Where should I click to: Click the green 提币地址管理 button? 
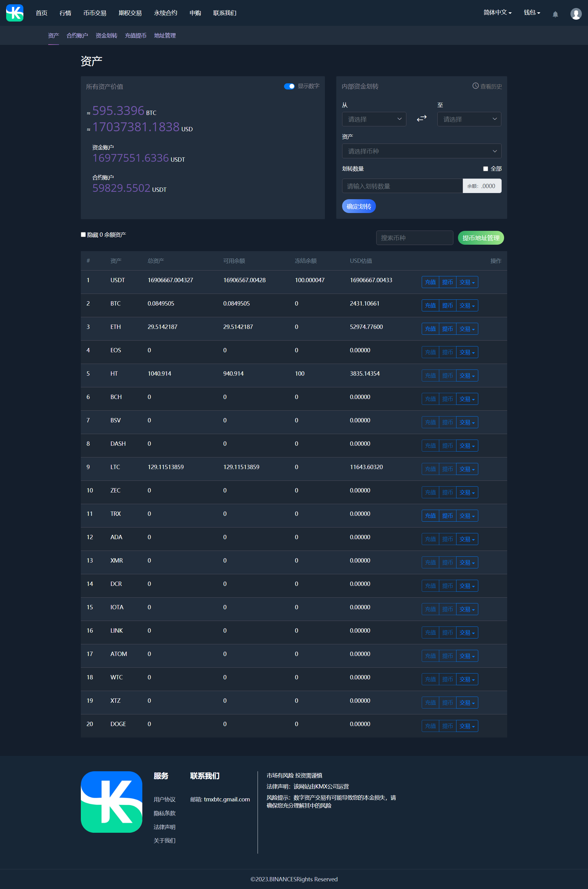coord(480,238)
